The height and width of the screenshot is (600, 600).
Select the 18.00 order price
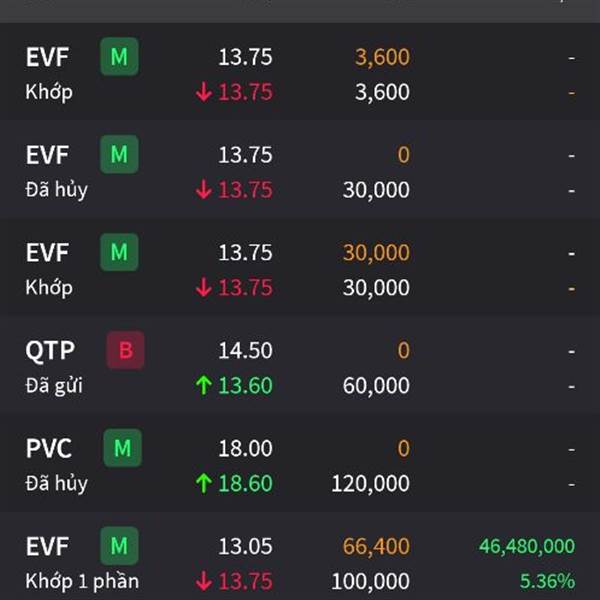coord(245,448)
